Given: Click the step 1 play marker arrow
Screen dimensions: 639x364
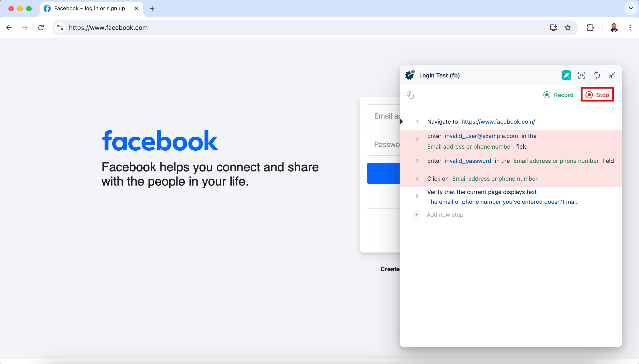Looking at the screenshot, I should point(401,122).
